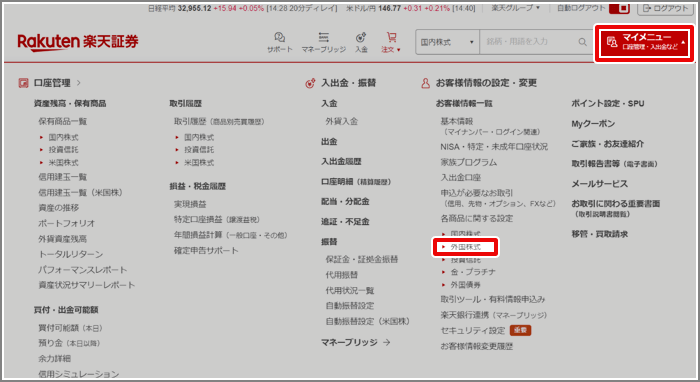
Task: Open 配当・分配金 menu item
Action: pyautogui.click(x=345, y=202)
